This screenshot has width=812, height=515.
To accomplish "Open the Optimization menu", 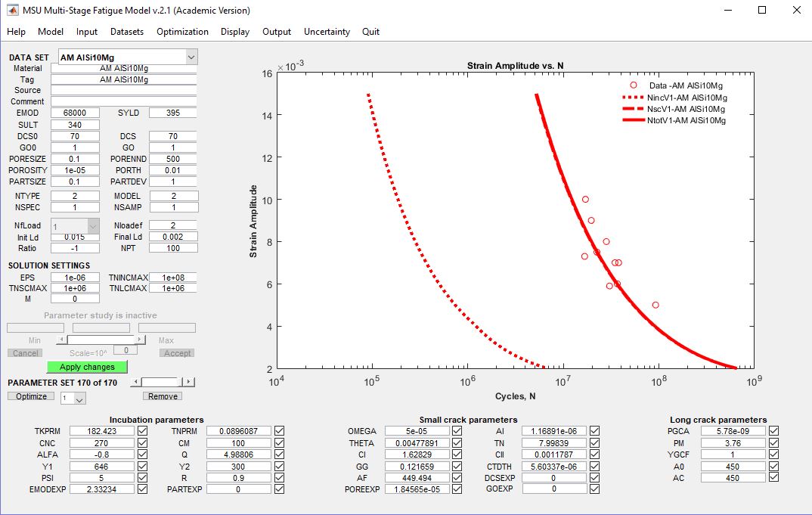I will pyautogui.click(x=182, y=32).
